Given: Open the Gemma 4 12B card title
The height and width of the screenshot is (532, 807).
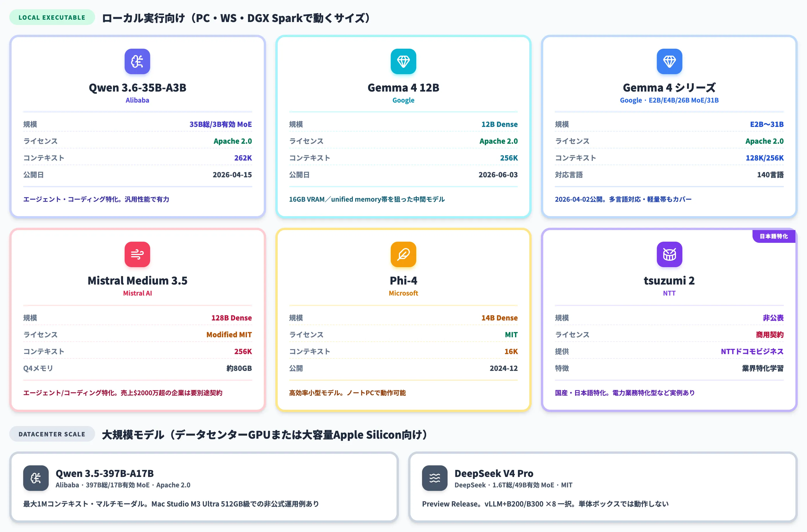Looking at the screenshot, I should pos(403,88).
